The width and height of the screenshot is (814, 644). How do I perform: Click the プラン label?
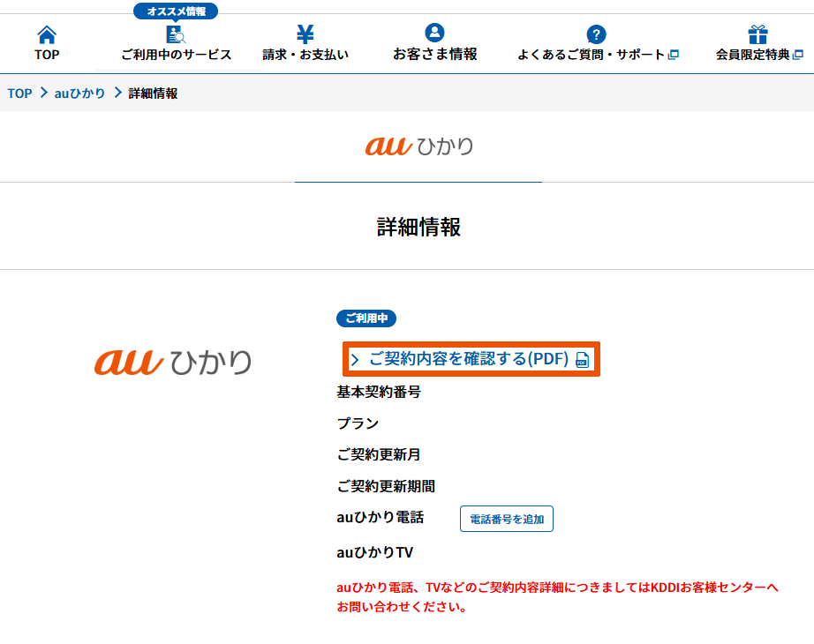[x=358, y=423]
